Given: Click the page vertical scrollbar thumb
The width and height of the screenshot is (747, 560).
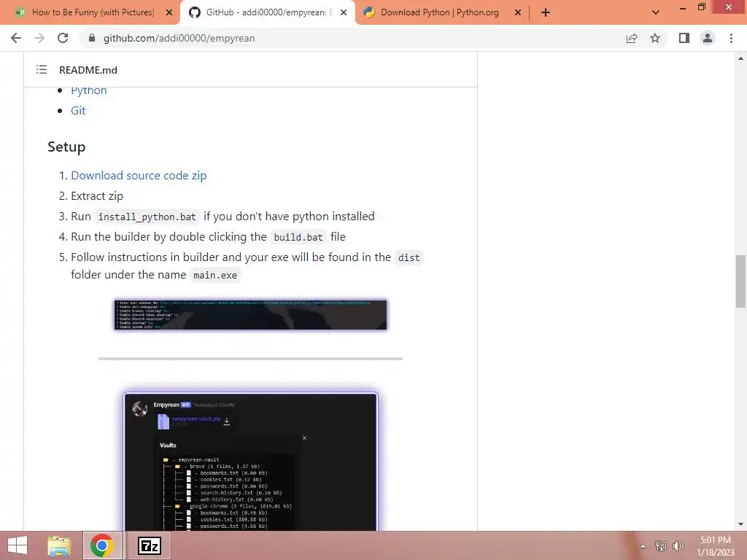Looking at the screenshot, I should [x=740, y=281].
